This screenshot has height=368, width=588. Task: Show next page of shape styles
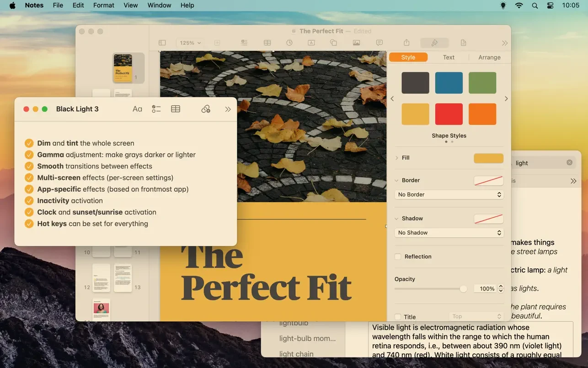506,99
